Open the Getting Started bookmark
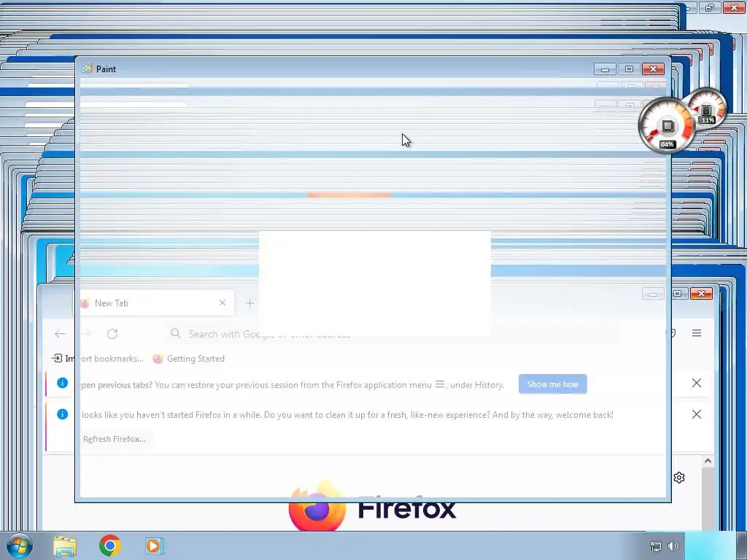 (189, 359)
